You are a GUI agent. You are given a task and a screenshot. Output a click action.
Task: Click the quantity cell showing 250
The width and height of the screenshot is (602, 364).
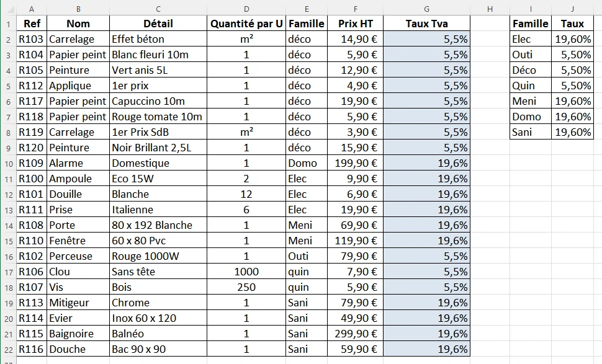[x=246, y=287]
